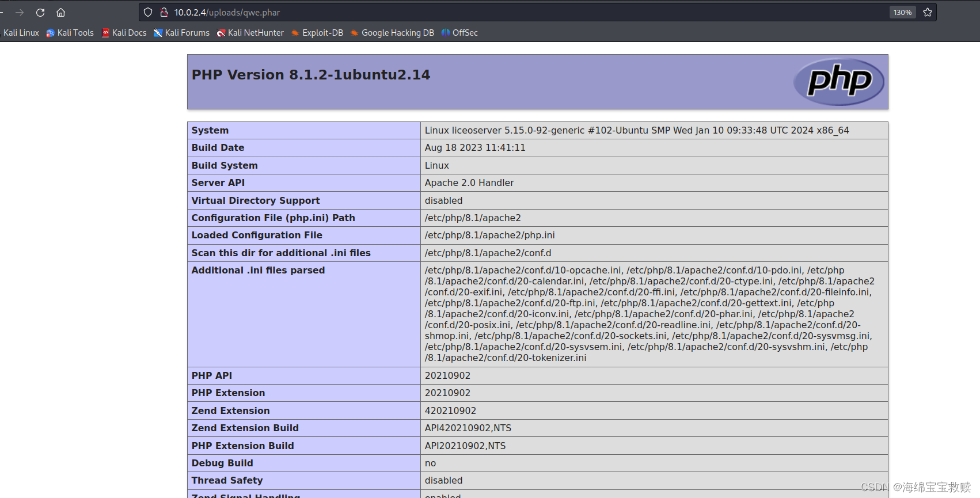Click the Build System label

pos(225,166)
